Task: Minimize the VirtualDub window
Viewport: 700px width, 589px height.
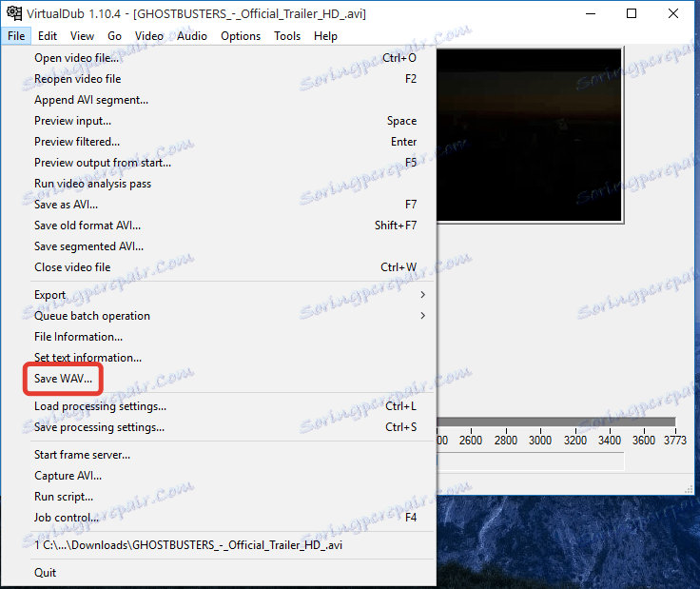Action: pyautogui.click(x=591, y=14)
